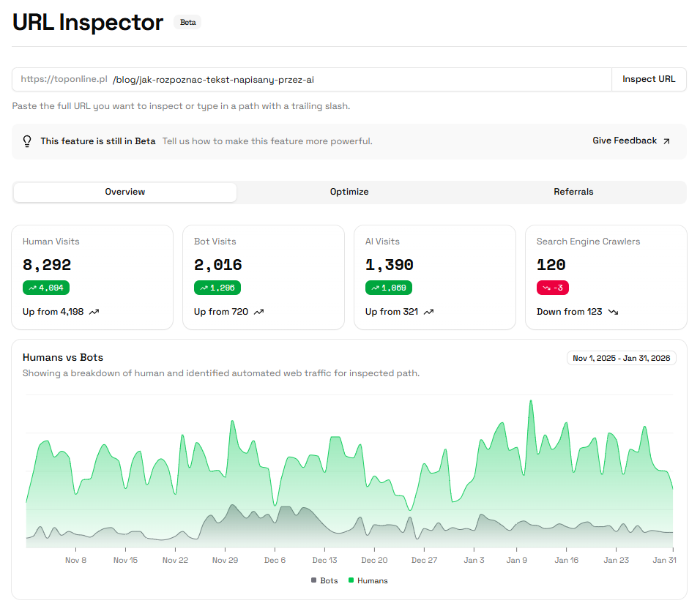Toggle the Bots series in the chart legend
Screen dimensions: 700x606
pyautogui.click(x=324, y=580)
